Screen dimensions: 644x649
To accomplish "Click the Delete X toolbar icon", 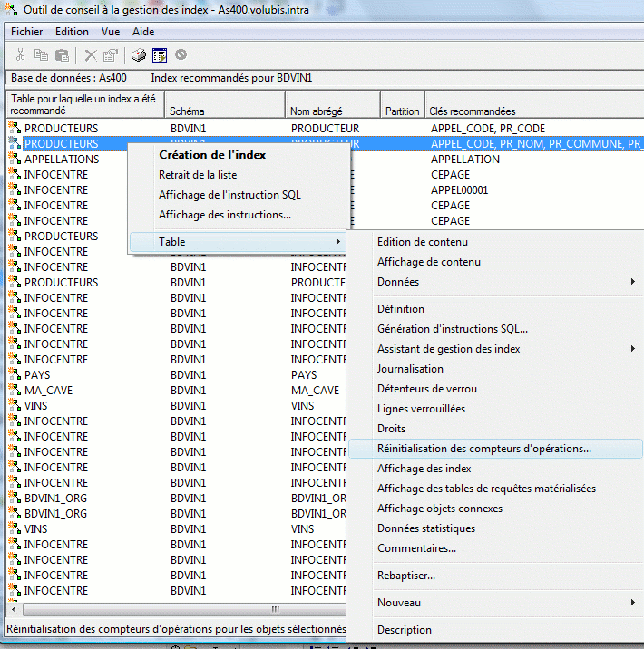I will (91, 55).
